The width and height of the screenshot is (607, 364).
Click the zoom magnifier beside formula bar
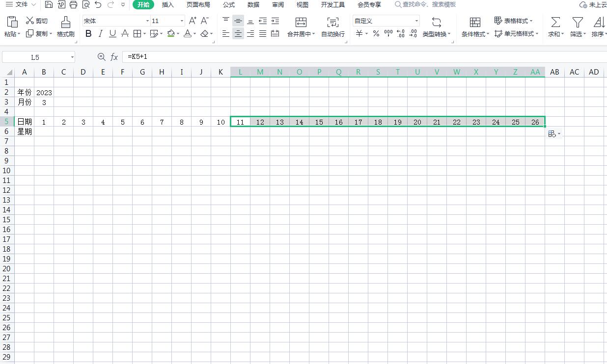pos(101,57)
